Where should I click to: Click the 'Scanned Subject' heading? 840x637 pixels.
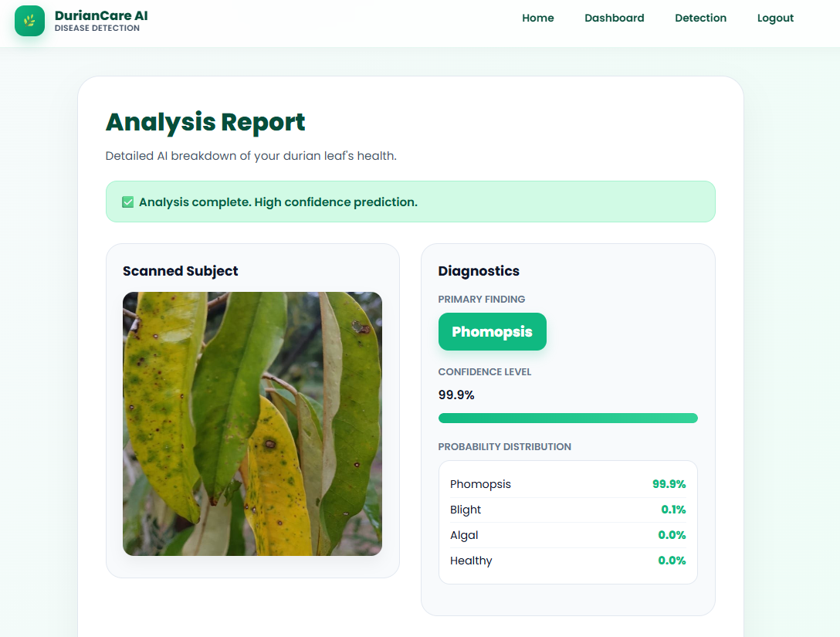tap(180, 271)
